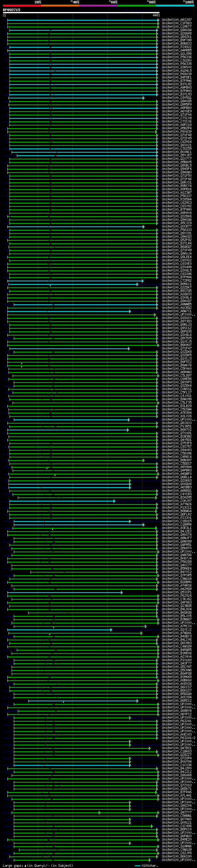The width and height of the screenshot is (197, 868).
Task: Click the UniRef100_P69039 label
Action: tap(177, 74)
